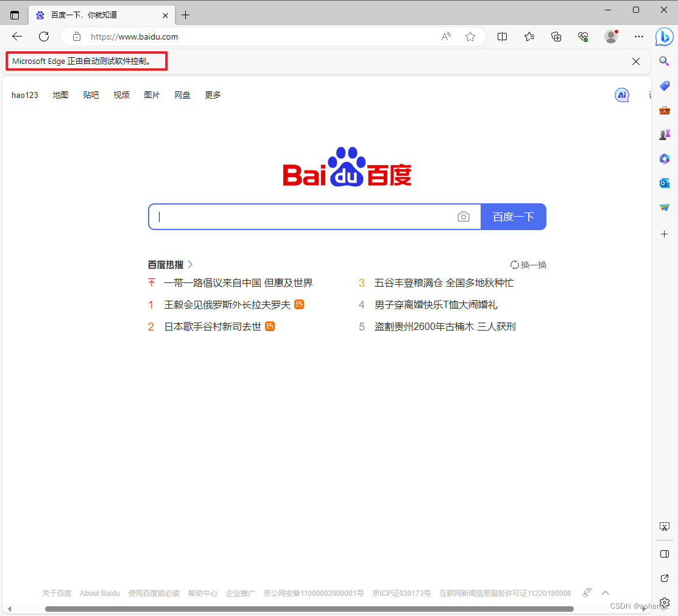Toggle the sidebar panel icon
678x616 pixels.
[x=665, y=555]
